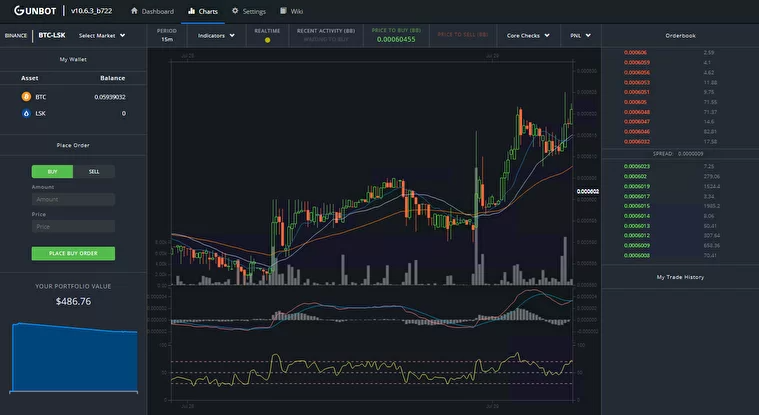The image size is (759, 415).
Task: Click the Orderbook panel header
Action: point(680,35)
